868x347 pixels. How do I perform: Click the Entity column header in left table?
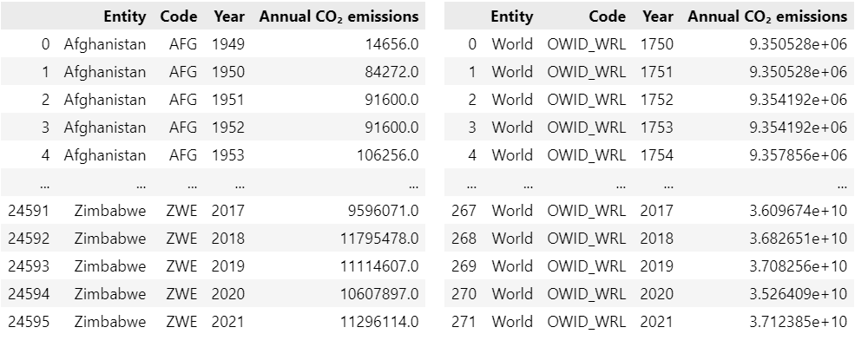(x=125, y=16)
